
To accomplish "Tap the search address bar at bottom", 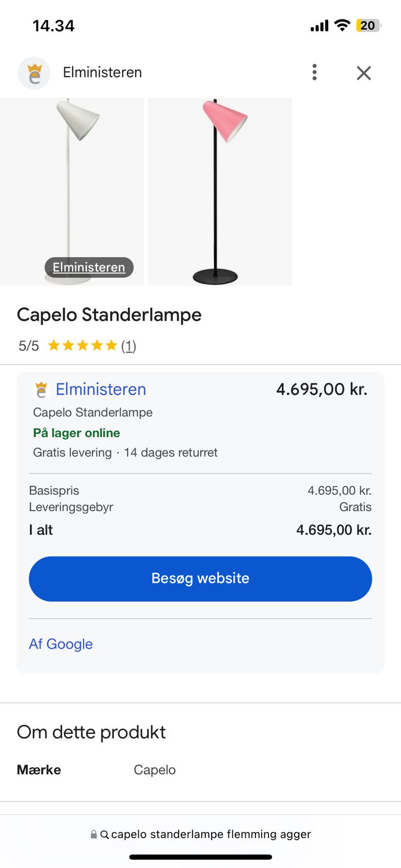I will click(211, 834).
